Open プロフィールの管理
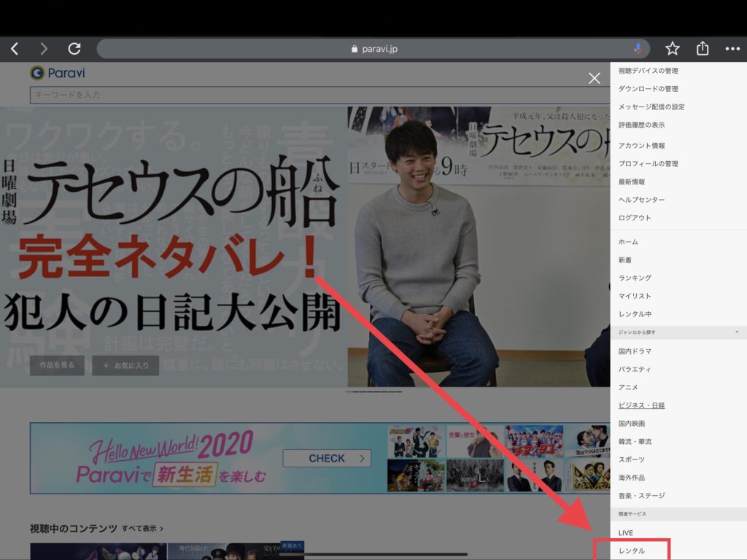 tap(648, 164)
